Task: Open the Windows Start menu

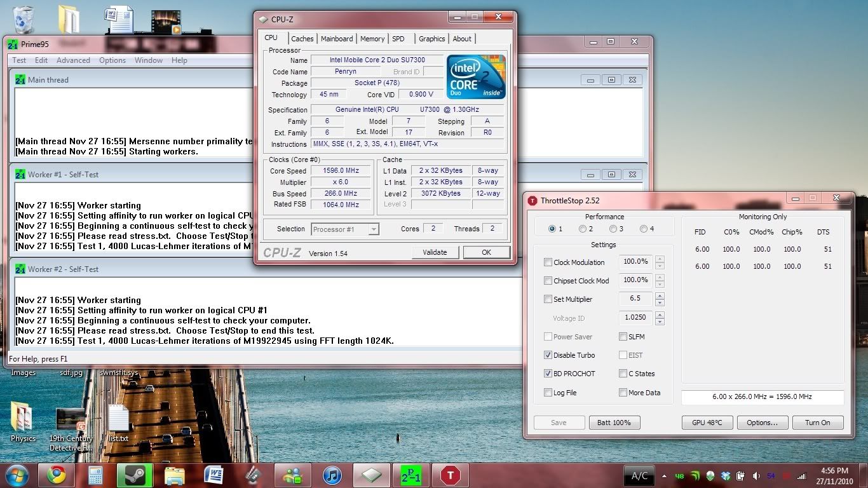Action: coord(17,475)
